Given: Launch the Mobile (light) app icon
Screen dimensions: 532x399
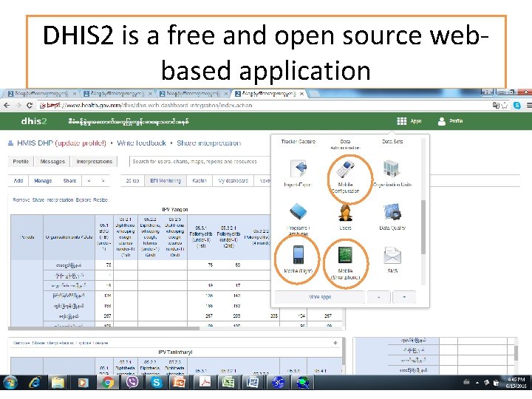Looking at the screenshot, I should tap(299, 254).
